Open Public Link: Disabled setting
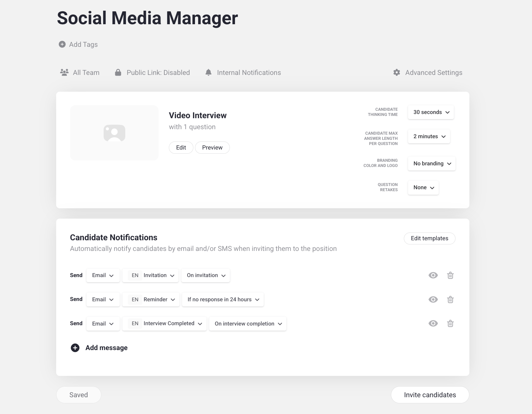The image size is (532, 414). 152,72
